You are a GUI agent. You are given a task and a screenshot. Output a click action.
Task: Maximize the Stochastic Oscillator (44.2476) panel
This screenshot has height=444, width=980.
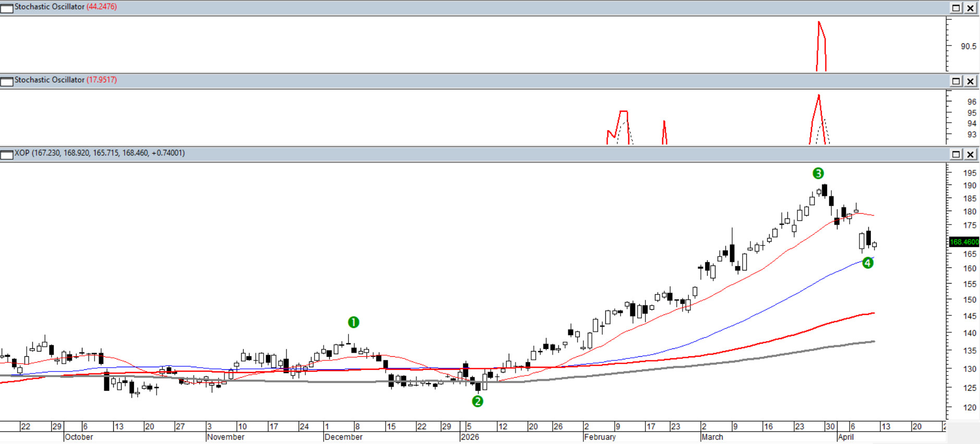pos(956,8)
